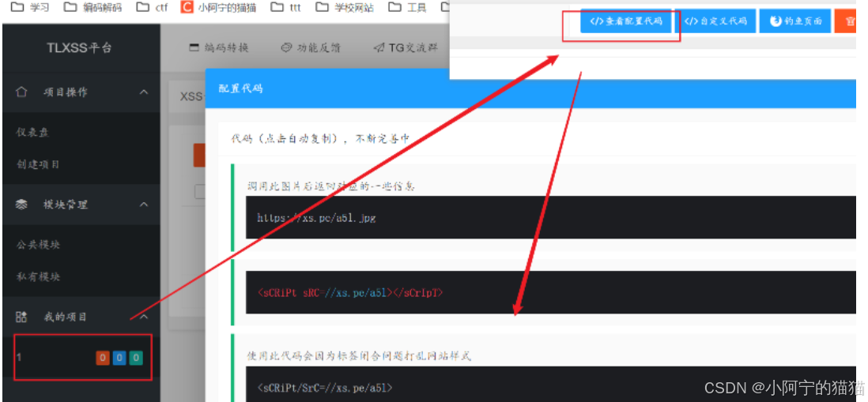Click the 使用此代码会因为标签闭合 warning text
The image size is (868, 402).
click(x=359, y=356)
